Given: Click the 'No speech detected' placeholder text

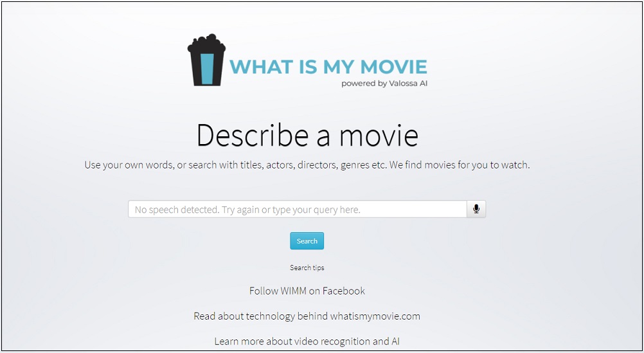Looking at the screenshot, I should point(247,210).
